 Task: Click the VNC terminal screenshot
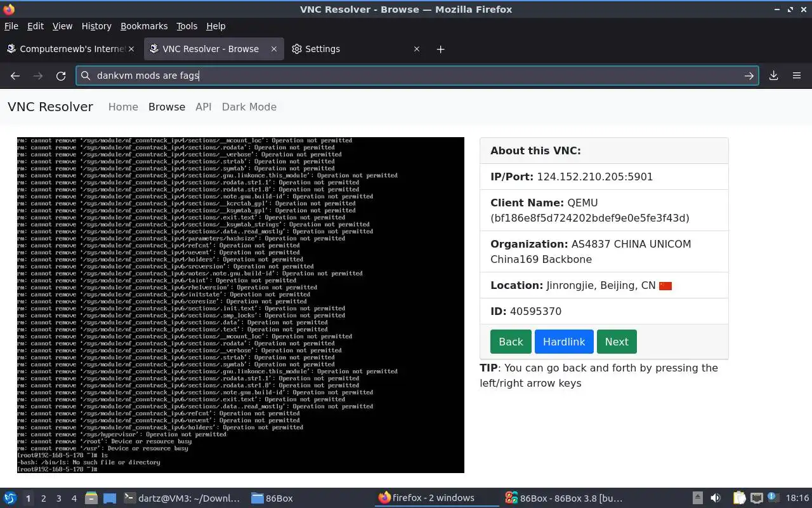pos(240,305)
